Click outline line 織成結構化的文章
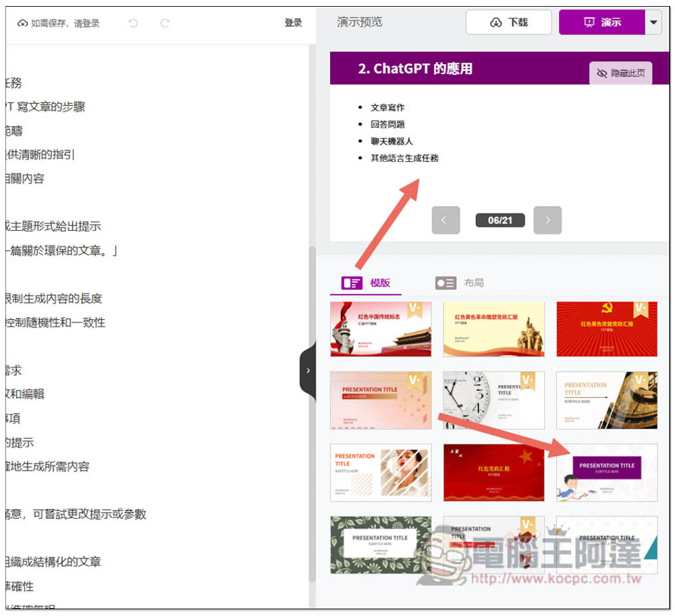 pos(53,562)
